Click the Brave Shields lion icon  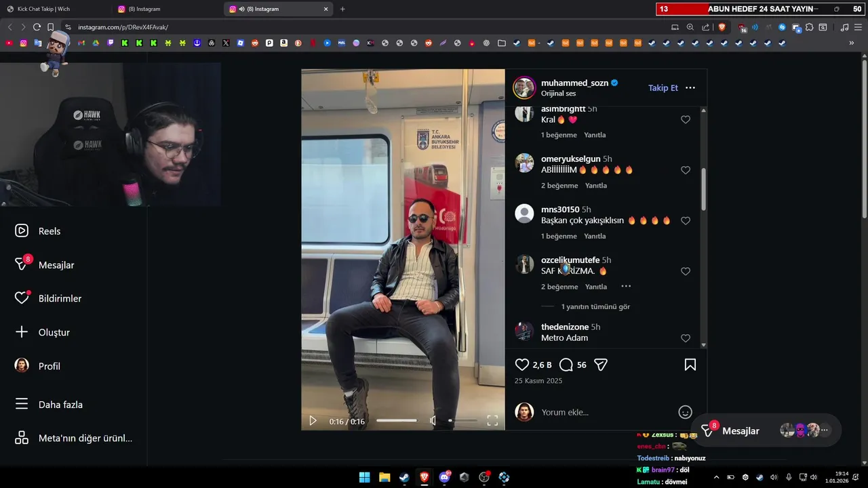coord(722,27)
